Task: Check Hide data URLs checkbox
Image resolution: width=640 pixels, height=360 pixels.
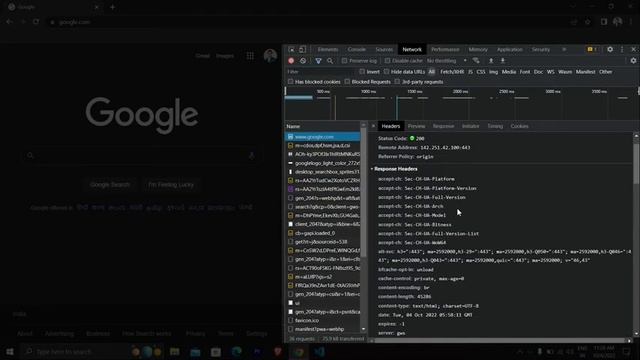Action: (386, 72)
